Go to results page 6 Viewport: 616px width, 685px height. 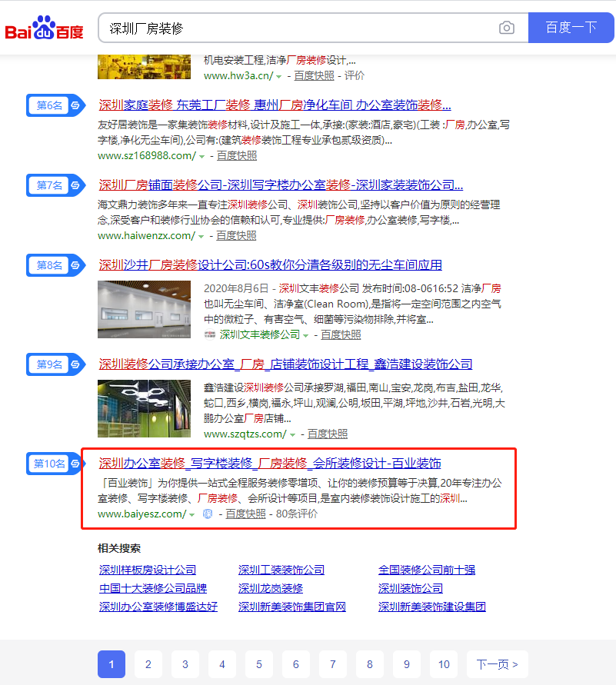[x=296, y=664]
